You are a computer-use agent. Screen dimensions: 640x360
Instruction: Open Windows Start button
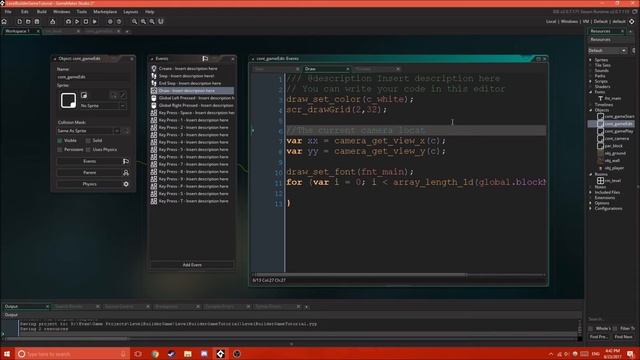coord(7,354)
